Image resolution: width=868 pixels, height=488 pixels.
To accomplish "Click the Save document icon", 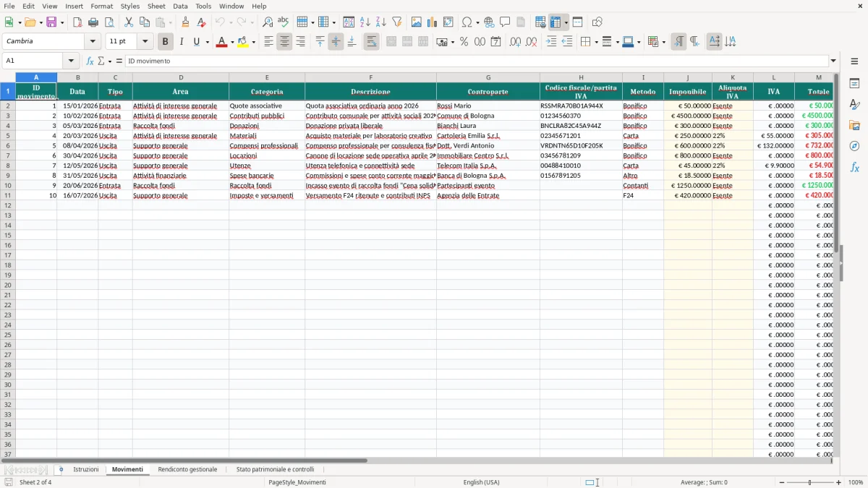I will click(51, 22).
